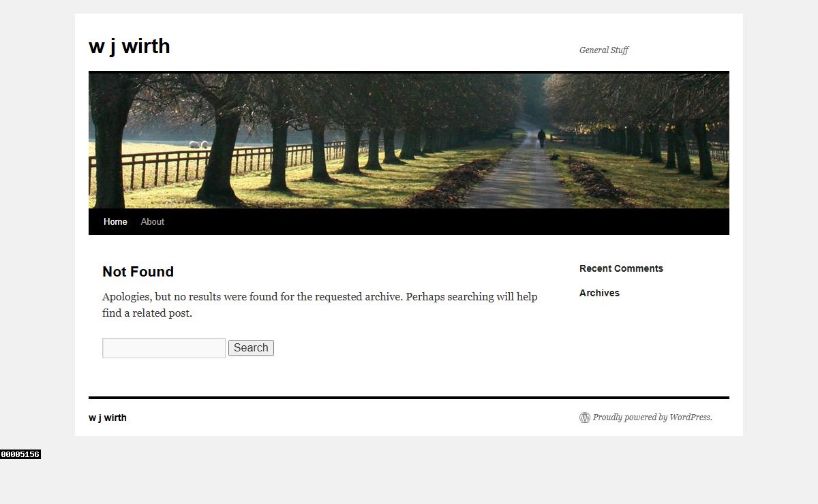Click the '00005156' counter badge
Screen dimensions: 818x504
(x=20, y=454)
